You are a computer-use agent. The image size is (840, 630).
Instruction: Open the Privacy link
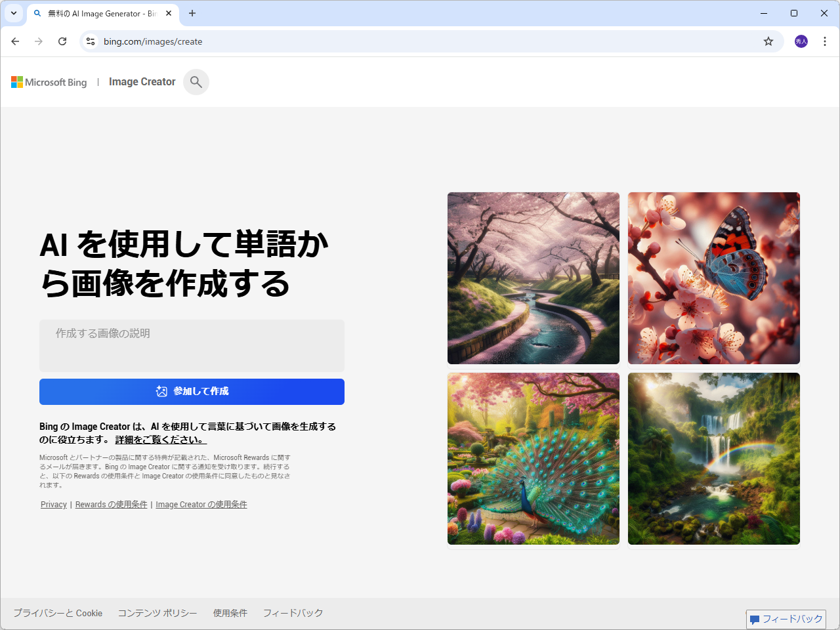pyautogui.click(x=53, y=504)
